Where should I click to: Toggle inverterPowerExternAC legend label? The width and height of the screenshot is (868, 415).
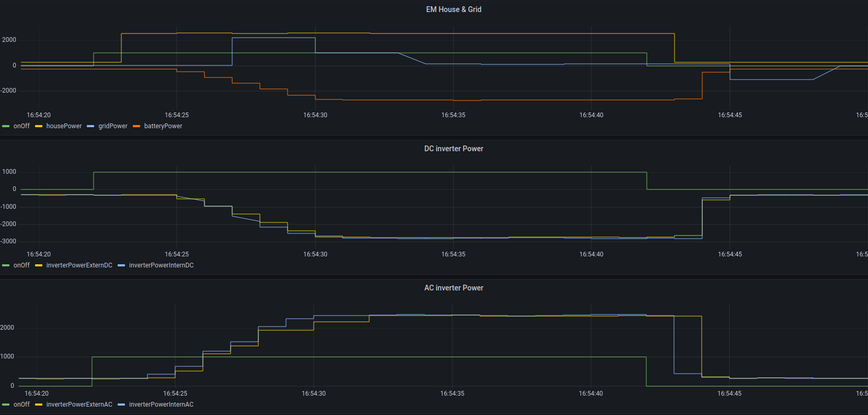[x=79, y=405]
